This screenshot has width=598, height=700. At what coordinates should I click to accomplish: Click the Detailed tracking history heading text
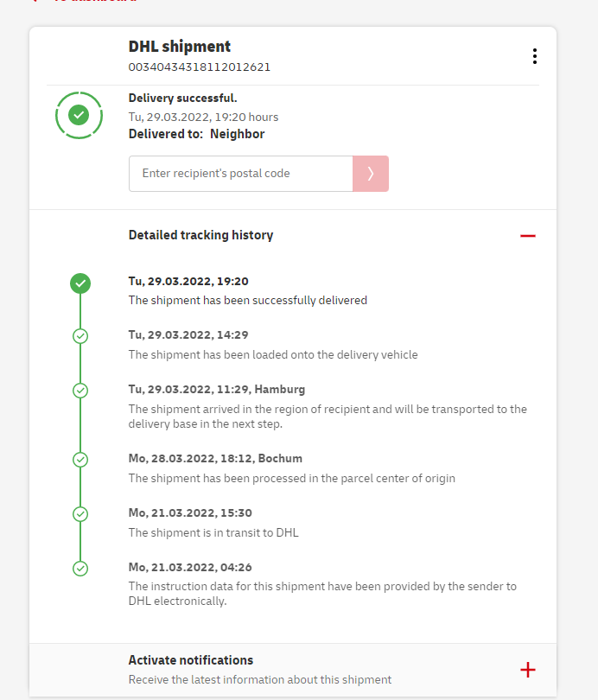pos(200,235)
